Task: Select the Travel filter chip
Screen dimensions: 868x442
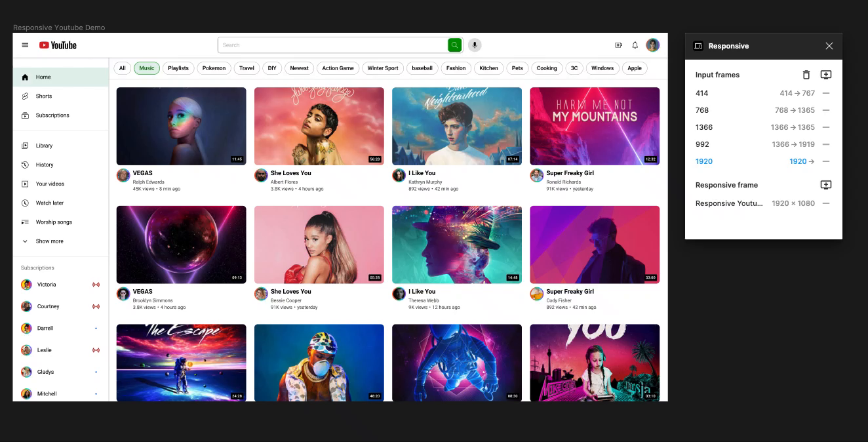Action: pos(247,68)
